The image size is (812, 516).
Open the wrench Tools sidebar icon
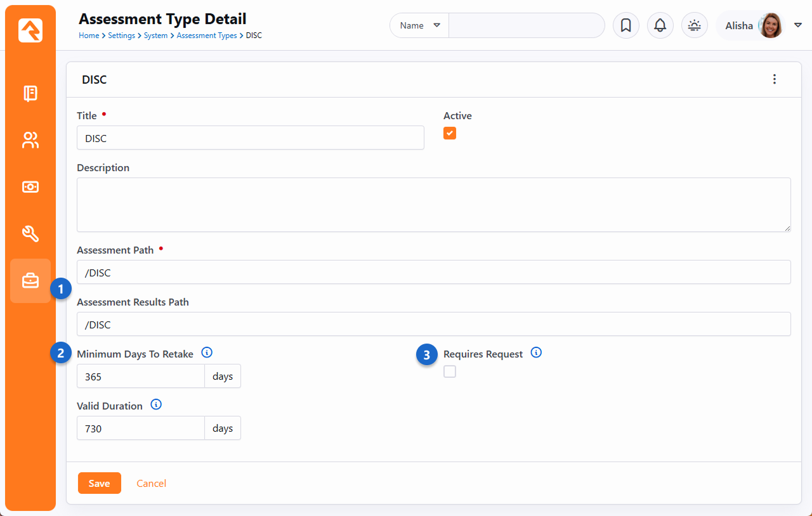pos(30,234)
